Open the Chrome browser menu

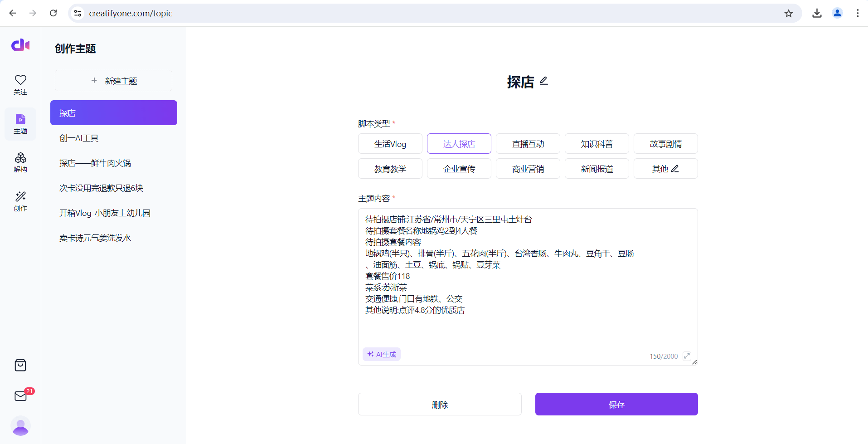tap(858, 13)
